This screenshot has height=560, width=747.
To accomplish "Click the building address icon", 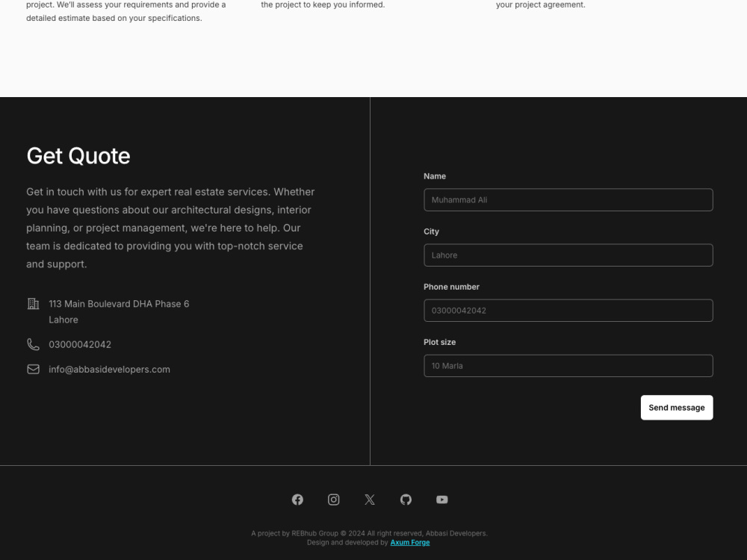I will [x=34, y=304].
